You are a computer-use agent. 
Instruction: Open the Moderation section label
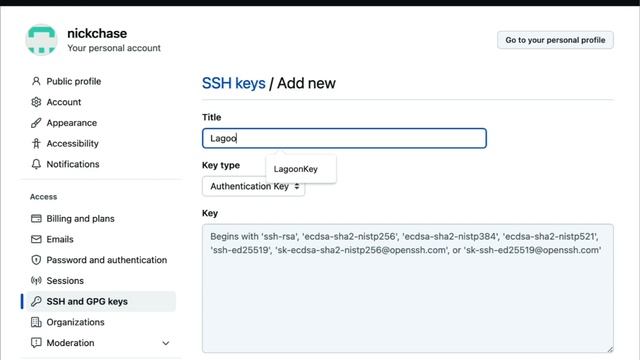point(70,343)
